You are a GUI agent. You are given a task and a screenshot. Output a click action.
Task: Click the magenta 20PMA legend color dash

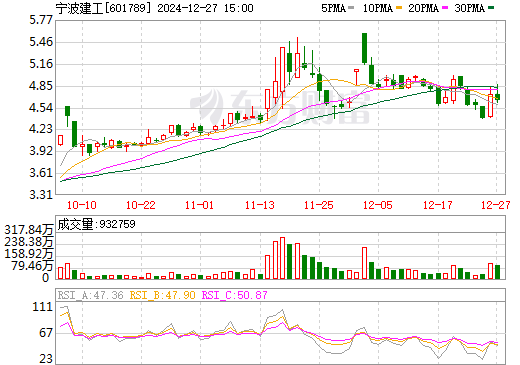pos(444,8)
